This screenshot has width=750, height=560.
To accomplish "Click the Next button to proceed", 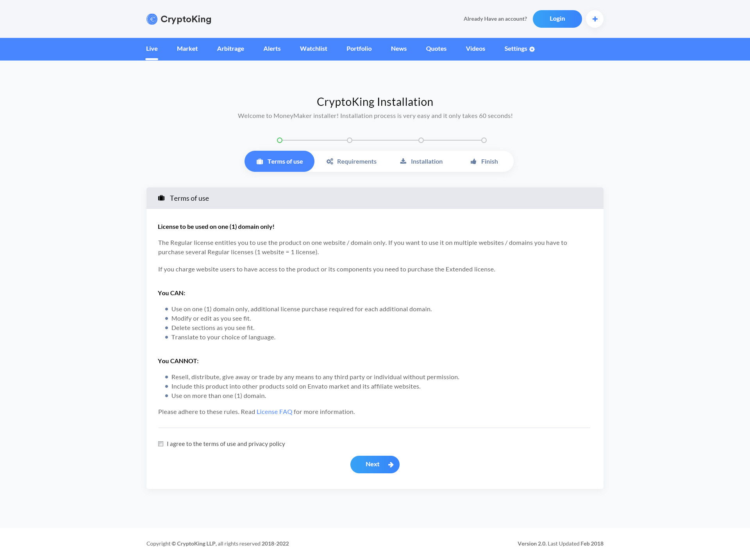I will (375, 464).
